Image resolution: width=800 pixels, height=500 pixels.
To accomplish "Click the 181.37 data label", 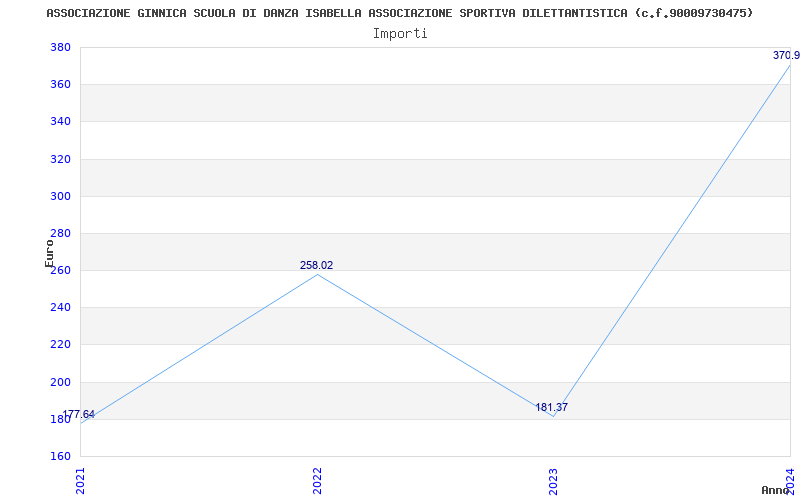I will (552, 408).
